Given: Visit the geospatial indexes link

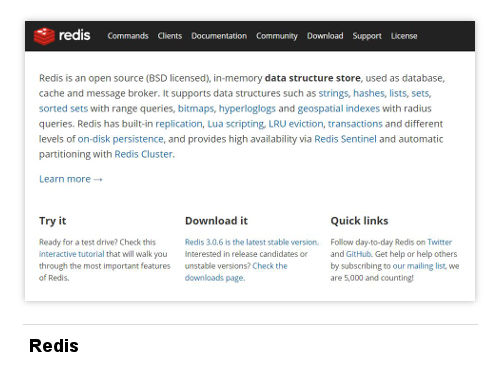Looking at the screenshot, I should point(339,109).
